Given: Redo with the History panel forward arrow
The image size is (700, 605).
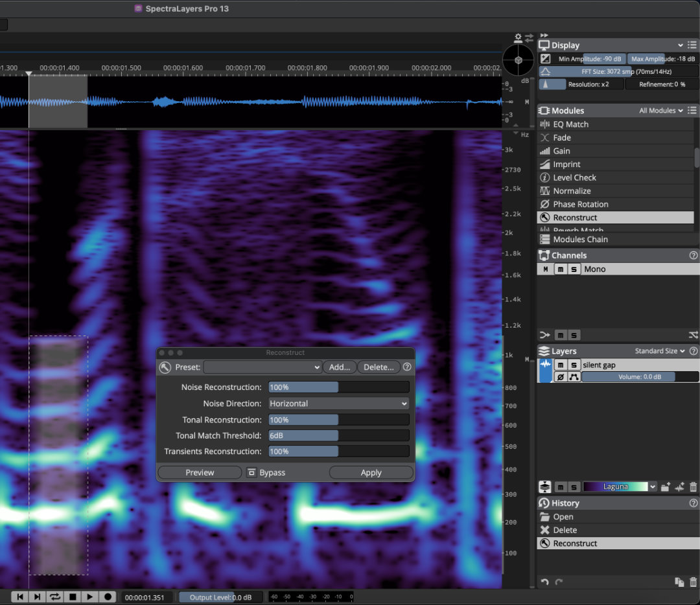Looking at the screenshot, I should pos(559,582).
